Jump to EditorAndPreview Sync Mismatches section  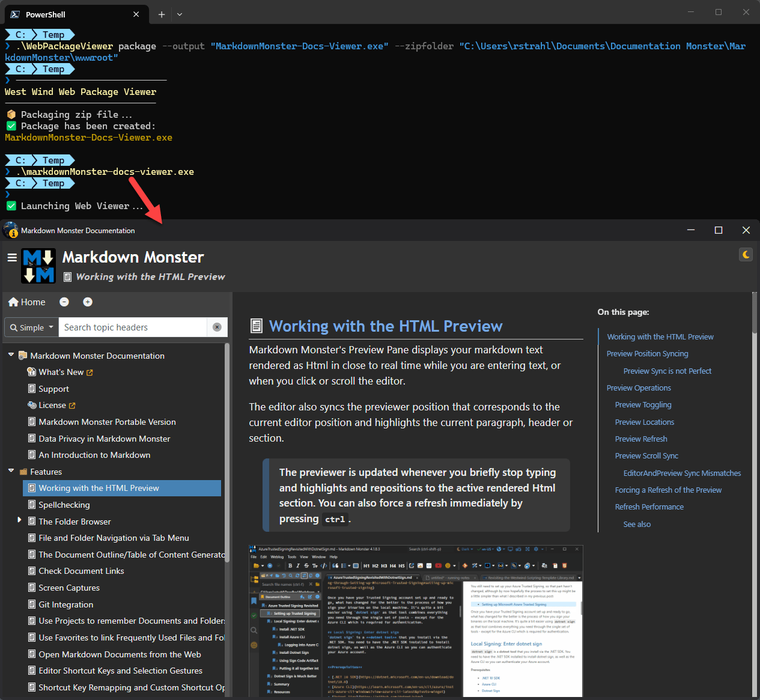pyautogui.click(x=682, y=473)
